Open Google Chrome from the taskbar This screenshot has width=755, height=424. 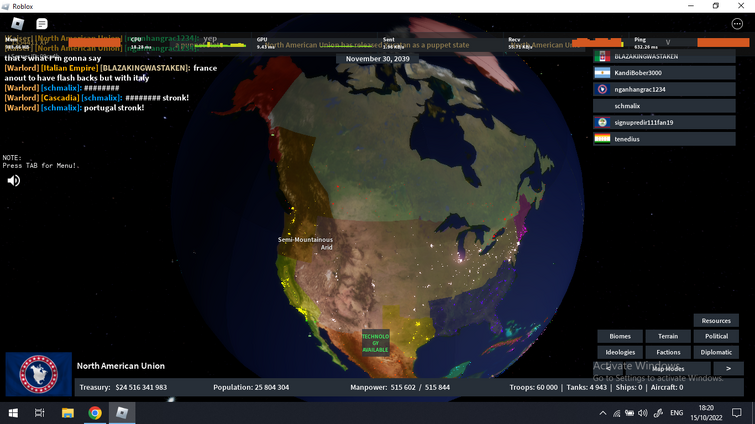95,413
